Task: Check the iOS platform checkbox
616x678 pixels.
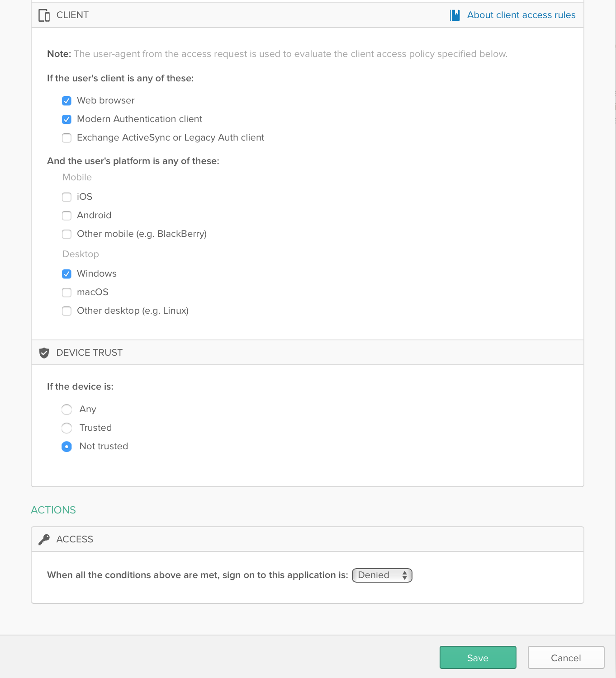Action: (x=66, y=197)
